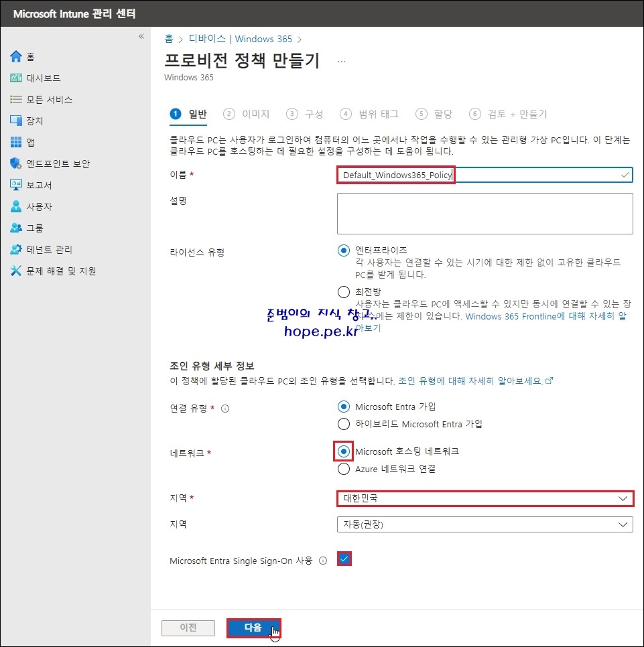
Task: Click the 이름 text field
Action: coord(485,175)
